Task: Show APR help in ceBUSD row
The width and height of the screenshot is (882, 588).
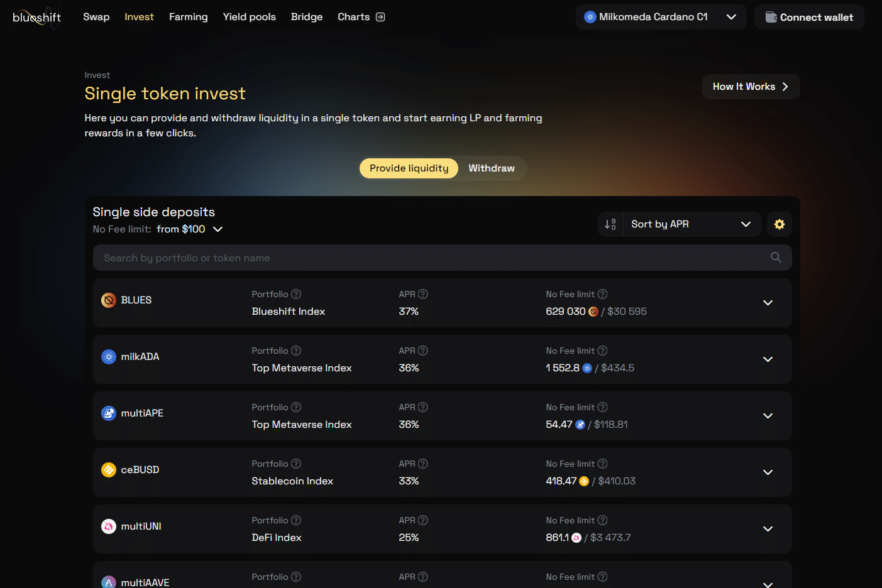Action: tap(423, 464)
